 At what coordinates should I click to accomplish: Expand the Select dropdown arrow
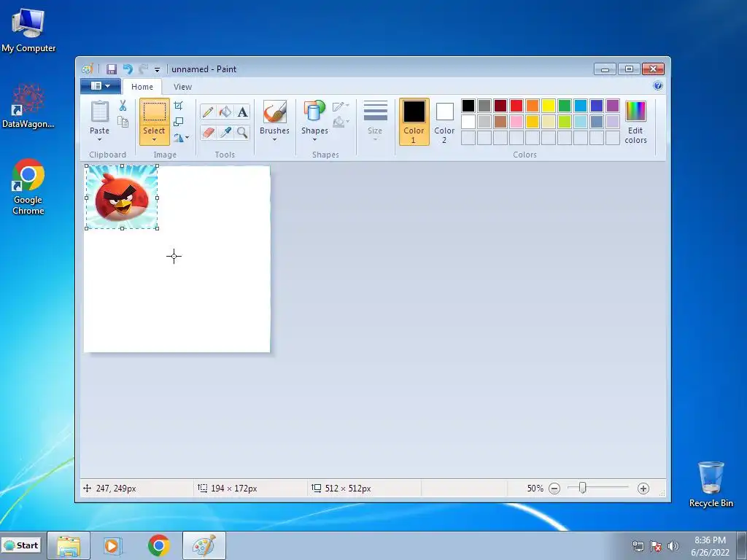pos(155,140)
